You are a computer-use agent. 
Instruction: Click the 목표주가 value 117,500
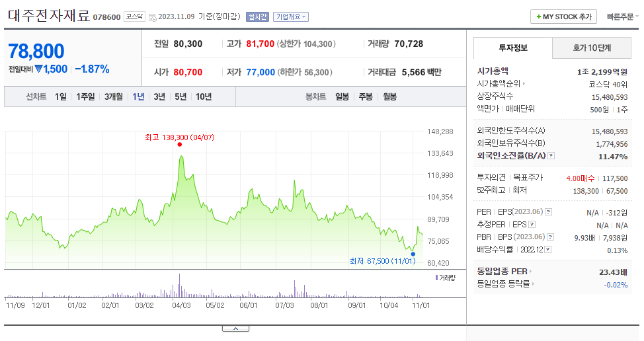[x=615, y=178]
